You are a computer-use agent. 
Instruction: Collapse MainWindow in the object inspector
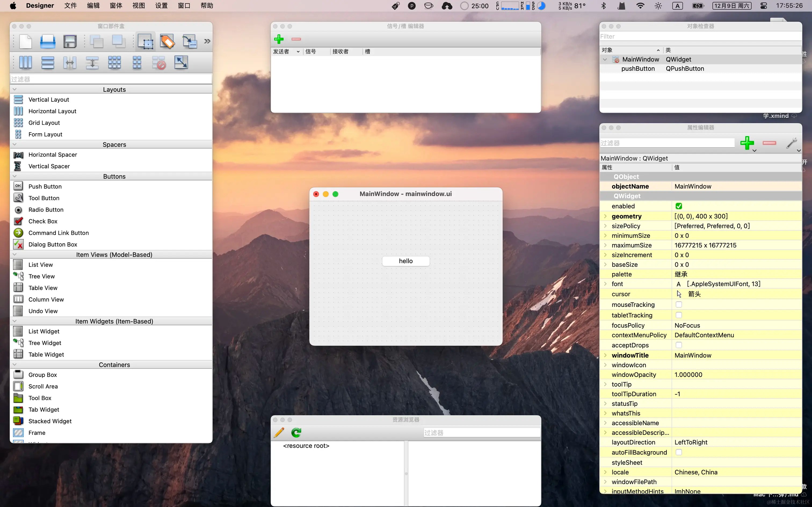click(x=605, y=59)
